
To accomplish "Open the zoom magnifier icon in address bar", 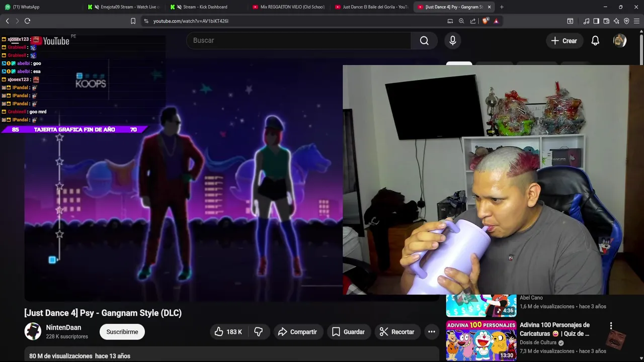I will tap(461, 21).
